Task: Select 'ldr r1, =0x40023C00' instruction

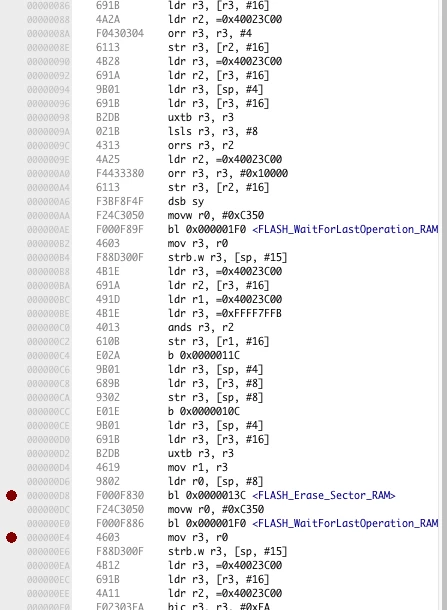Action: tap(225, 300)
